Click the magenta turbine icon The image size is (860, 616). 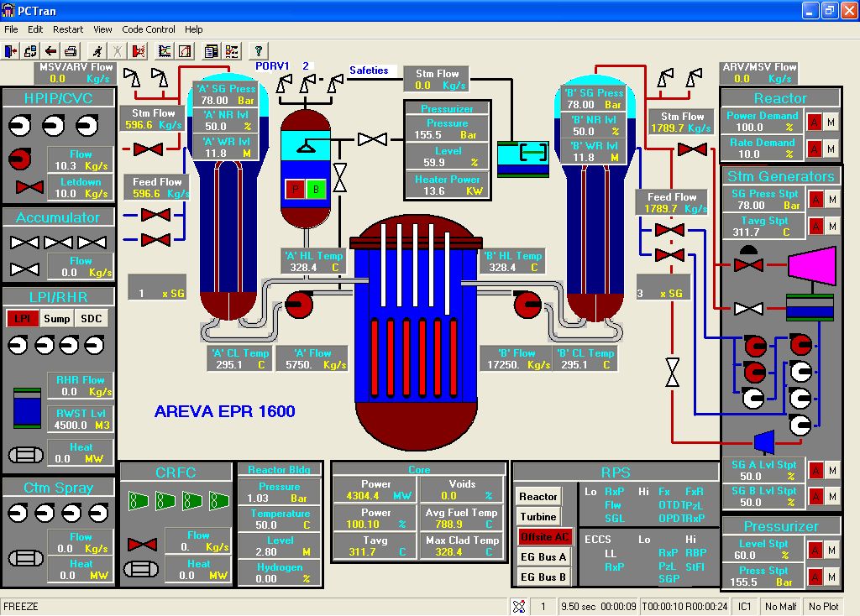(810, 265)
